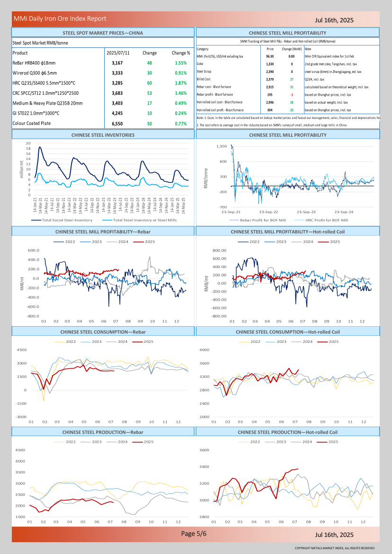Click the Rebar cost value '2,915'
This screenshot has width=392, height=554.
[270, 87]
